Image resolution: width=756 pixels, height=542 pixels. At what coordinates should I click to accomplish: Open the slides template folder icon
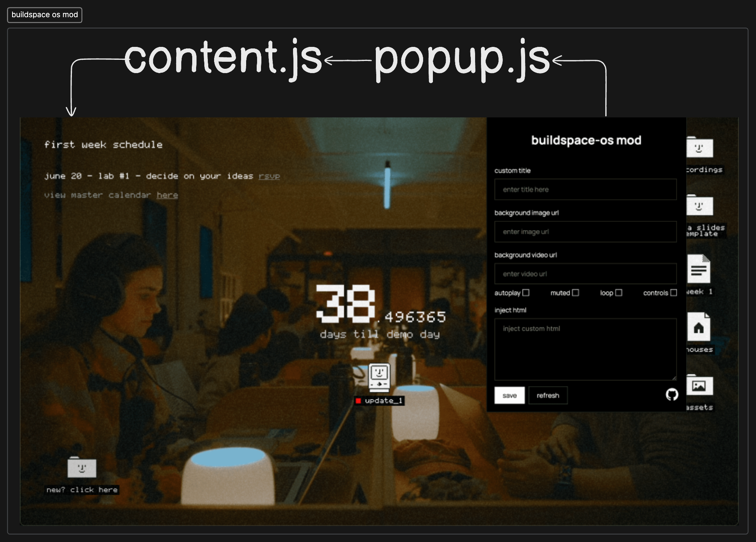[x=699, y=206]
